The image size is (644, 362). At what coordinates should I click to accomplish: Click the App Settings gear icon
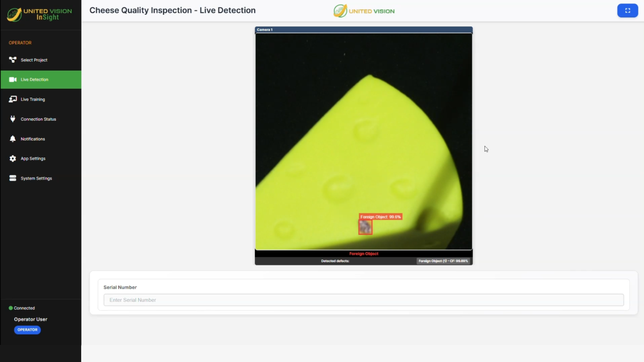tap(13, 159)
